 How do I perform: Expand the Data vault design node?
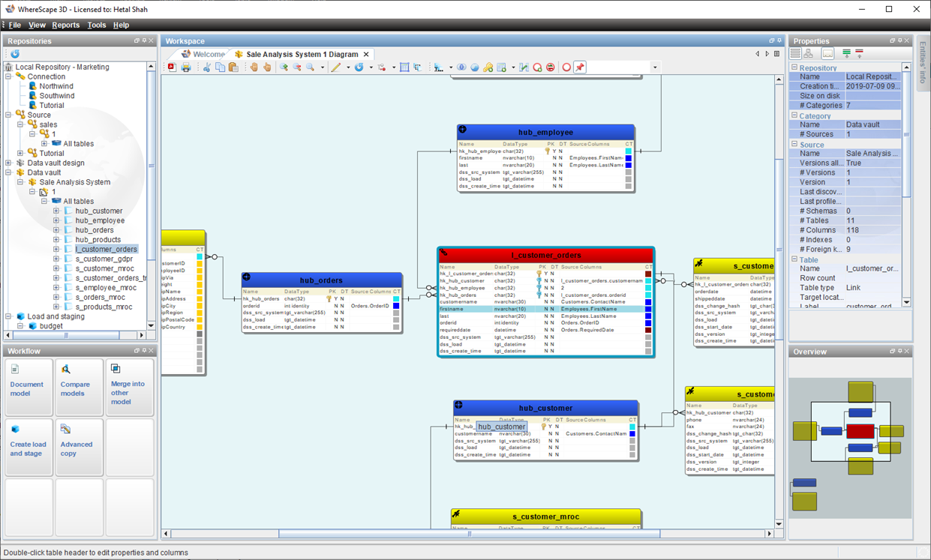pos(9,163)
